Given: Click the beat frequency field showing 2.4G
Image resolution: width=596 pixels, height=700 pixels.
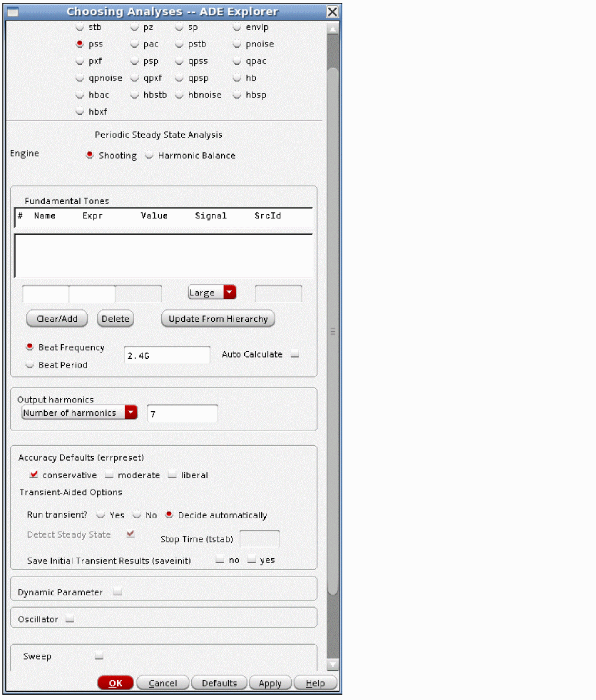Looking at the screenshot, I should point(167,355).
